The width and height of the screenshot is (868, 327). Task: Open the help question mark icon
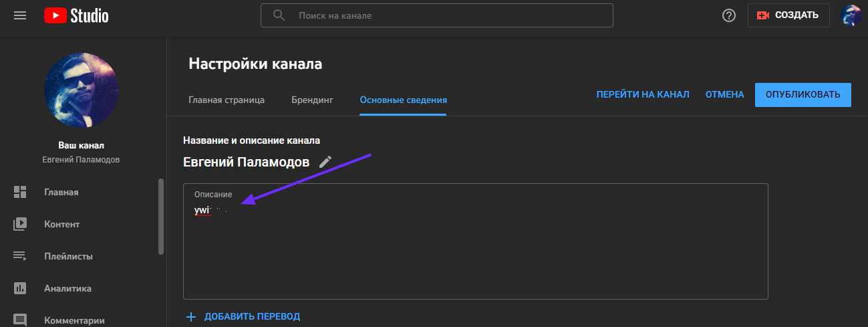coord(729,15)
